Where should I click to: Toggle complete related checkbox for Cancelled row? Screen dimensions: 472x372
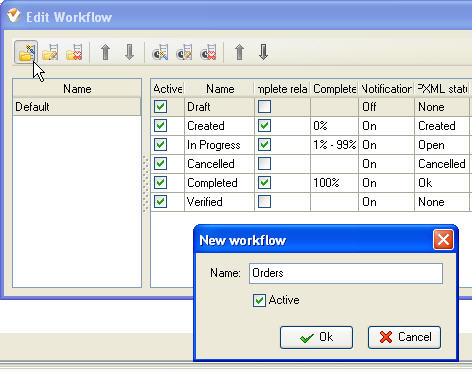coord(264,164)
